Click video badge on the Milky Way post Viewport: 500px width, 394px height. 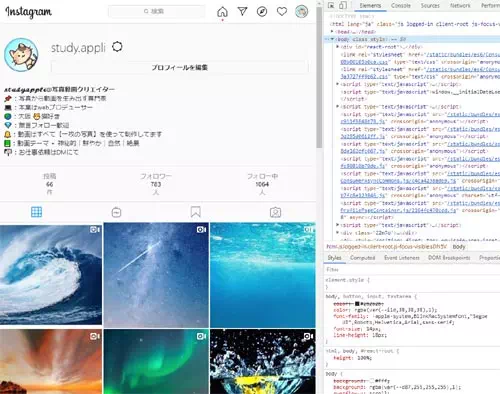(x=201, y=230)
